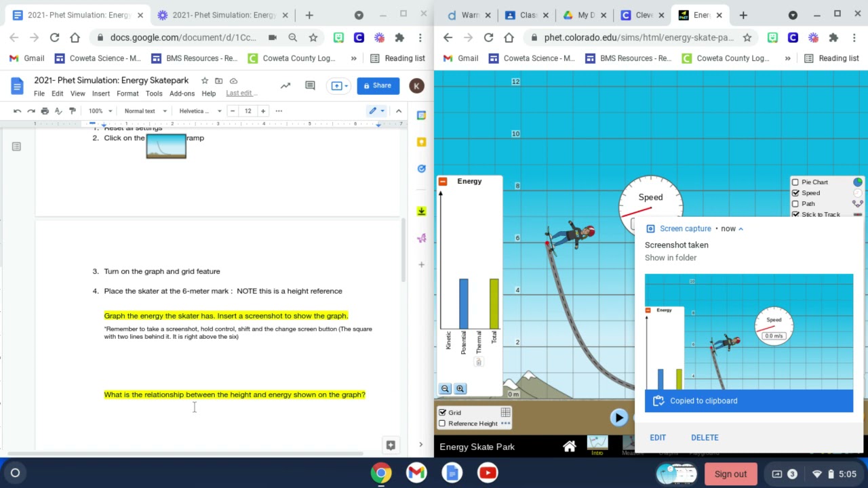Hide the Docs menus with caret
The width and height of the screenshot is (868, 488).
tap(399, 110)
